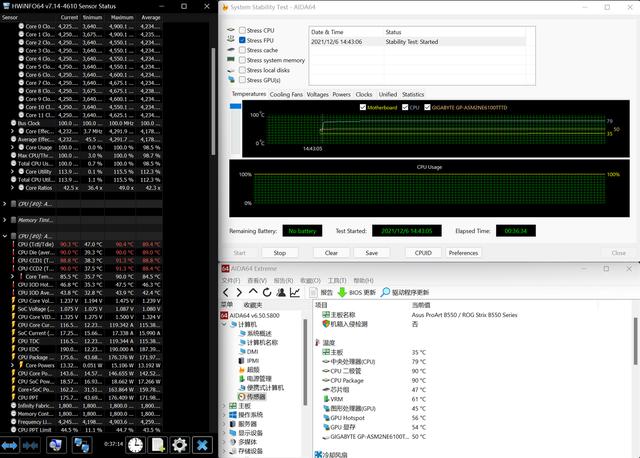This screenshot has height=458, width=640.
Task: Expand Core Temperatures row in HWiNFO
Action: coord(12,276)
